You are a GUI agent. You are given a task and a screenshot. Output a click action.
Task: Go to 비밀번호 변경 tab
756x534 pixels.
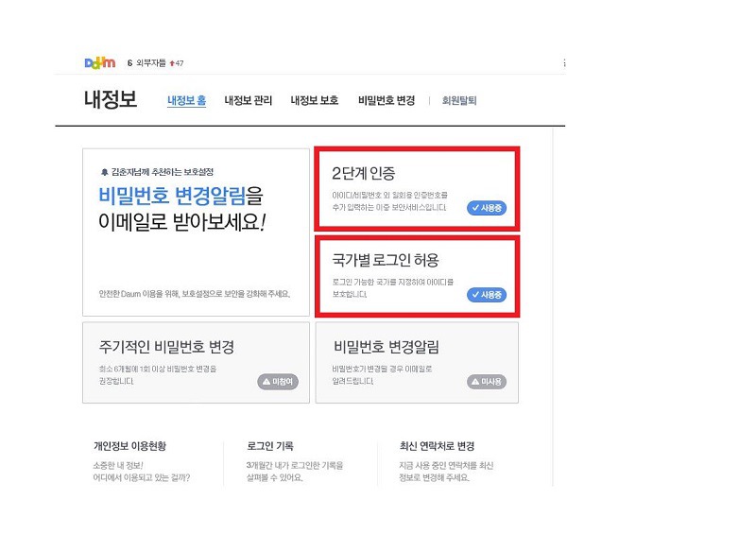click(387, 100)
